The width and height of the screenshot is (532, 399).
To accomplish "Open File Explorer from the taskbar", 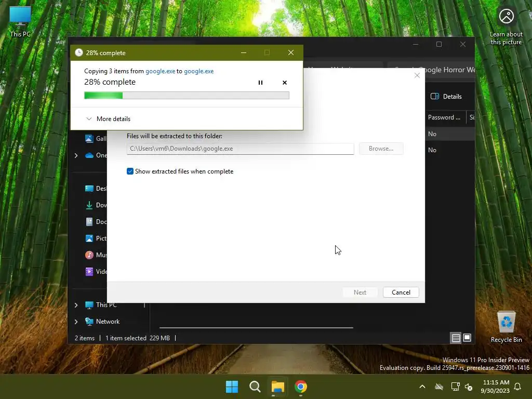I will click(277, 387).
